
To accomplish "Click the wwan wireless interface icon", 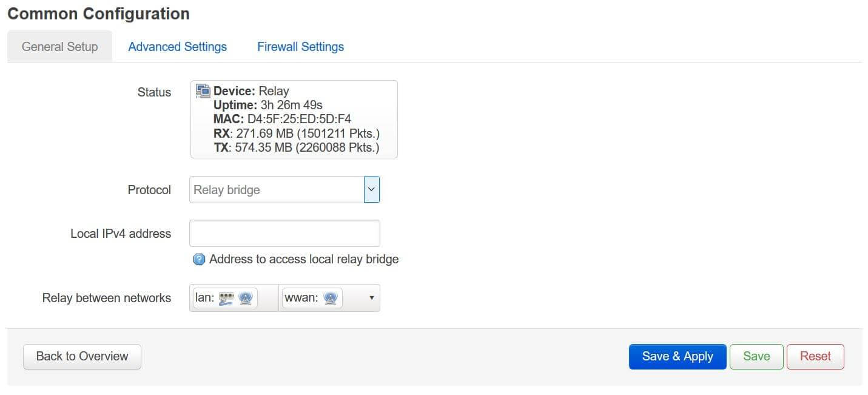I will click(331, 298).
